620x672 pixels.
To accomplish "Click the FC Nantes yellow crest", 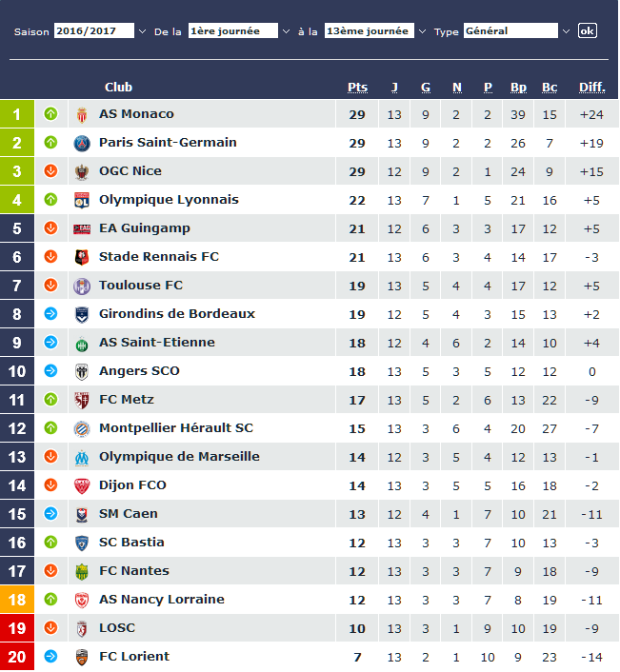I will click(82, 572).
